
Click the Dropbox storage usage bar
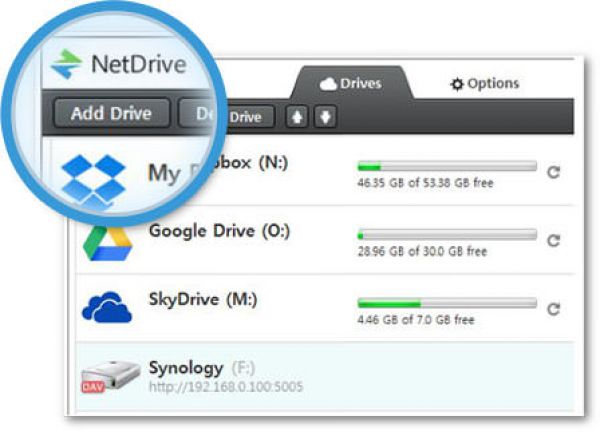[447, 166]
